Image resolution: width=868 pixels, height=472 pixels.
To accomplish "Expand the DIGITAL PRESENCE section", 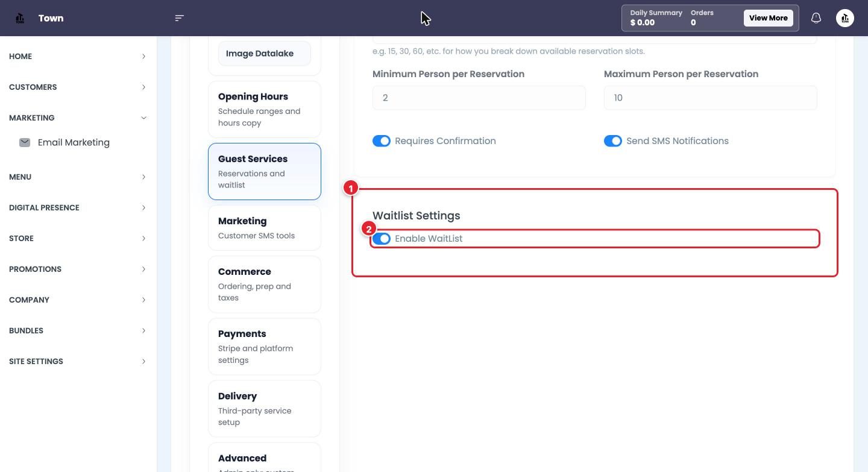I will (x=77, y=207).
